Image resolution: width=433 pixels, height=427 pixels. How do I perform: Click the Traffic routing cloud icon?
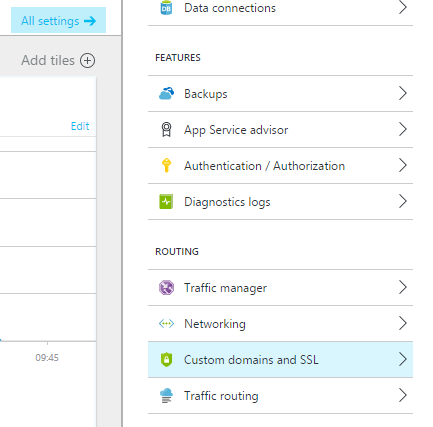click(x=166, y=396)
